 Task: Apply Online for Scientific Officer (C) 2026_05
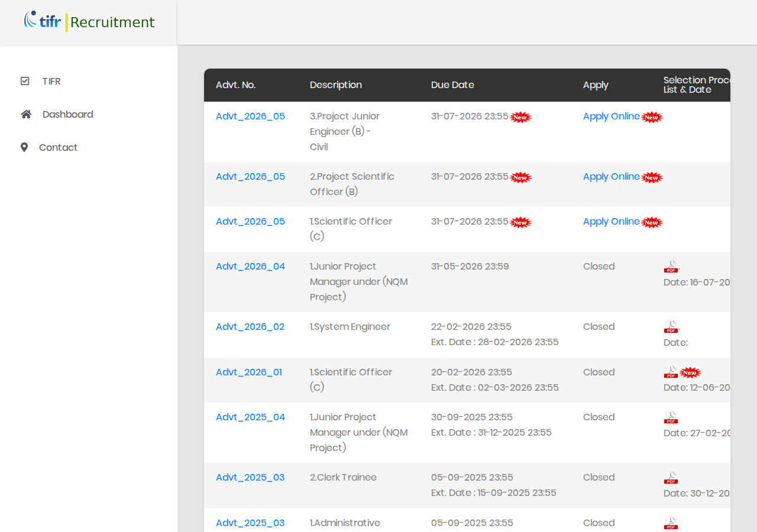(611, 222)
